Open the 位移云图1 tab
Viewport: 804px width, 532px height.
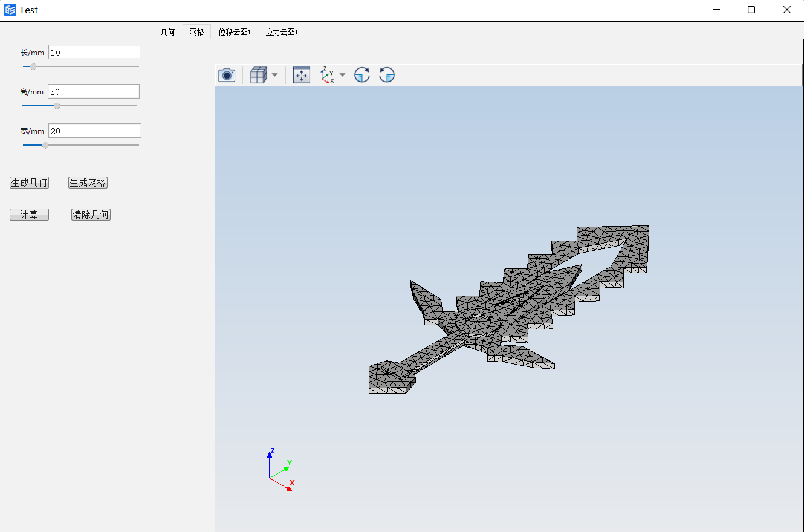point(235,32)
